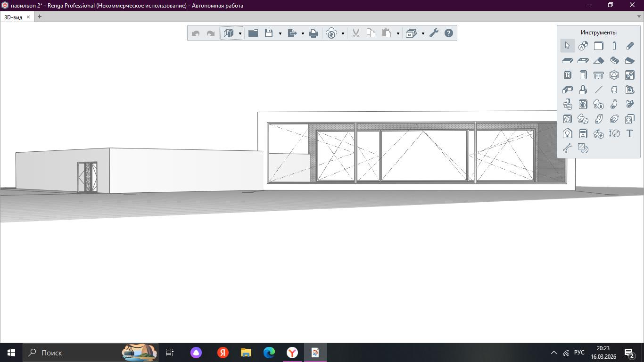Select the Wall tool in Инструменты
Viewport: 644px width, 362px height.
point(599,46)
